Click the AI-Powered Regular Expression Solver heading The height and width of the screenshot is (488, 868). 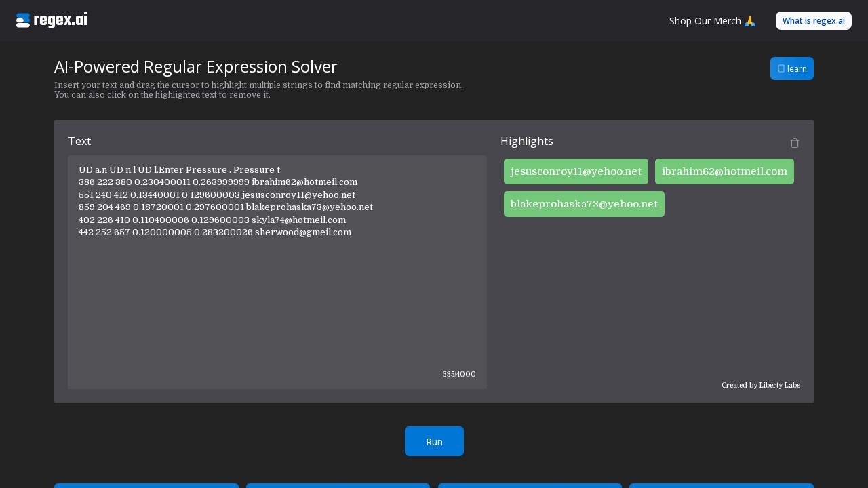(196, 66)
